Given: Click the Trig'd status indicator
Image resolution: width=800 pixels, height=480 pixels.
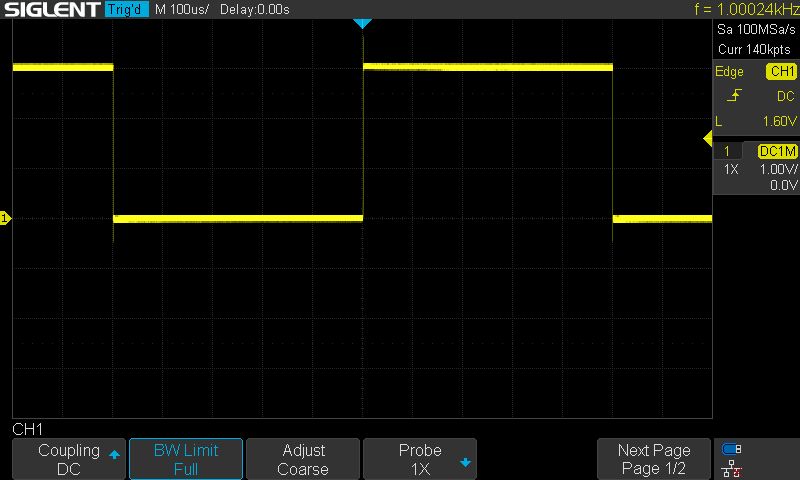Looking at the screenshot, I should click(127, 9).
